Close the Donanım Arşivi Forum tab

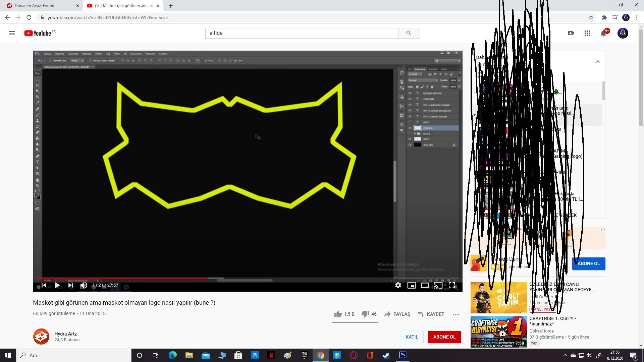[x=77, y=6]
